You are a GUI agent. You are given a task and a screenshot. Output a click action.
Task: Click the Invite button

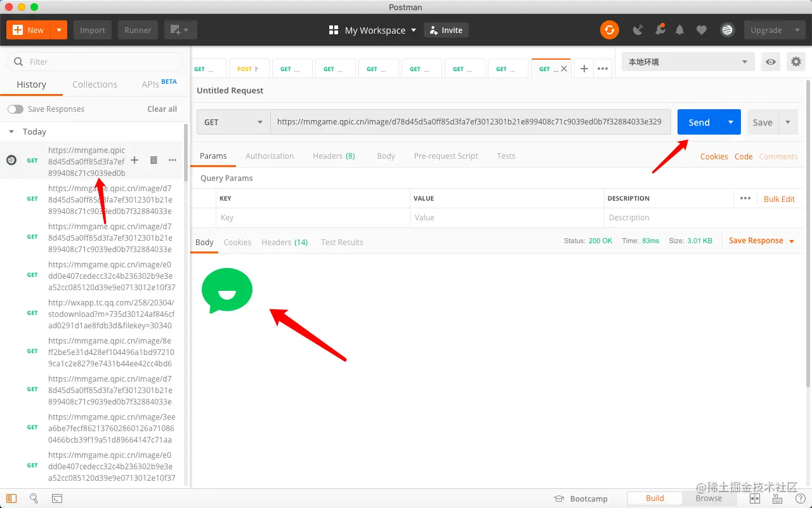(446, 30)
